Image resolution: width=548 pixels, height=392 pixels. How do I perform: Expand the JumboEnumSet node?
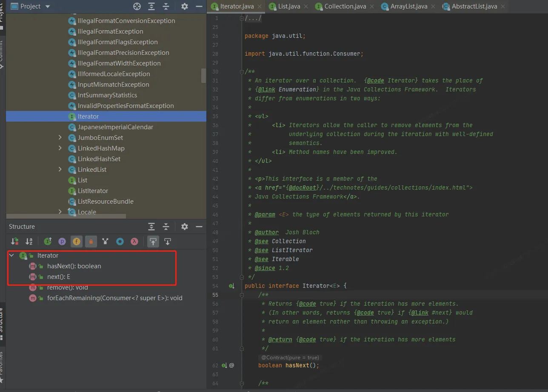click(60, 138)
